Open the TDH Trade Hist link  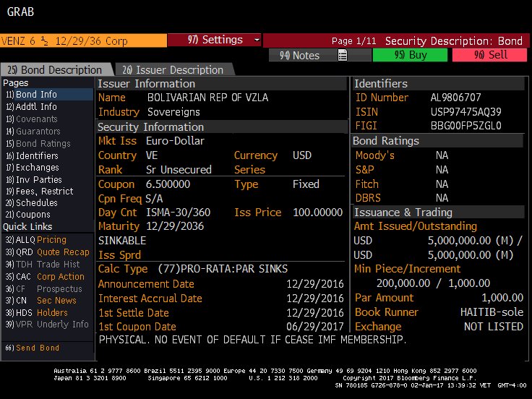pos(43,265)
